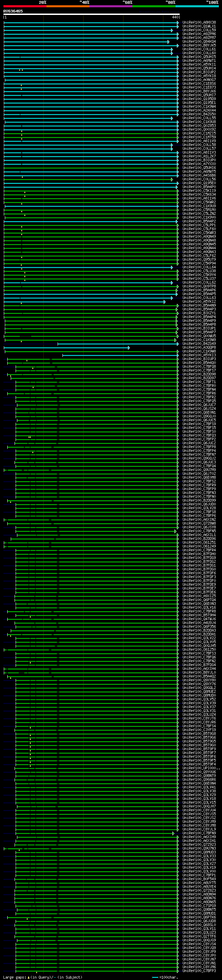222x980 pixels.
Task: Open hit UniRef100_C7BFR6
Action: (x=199, y=394)
